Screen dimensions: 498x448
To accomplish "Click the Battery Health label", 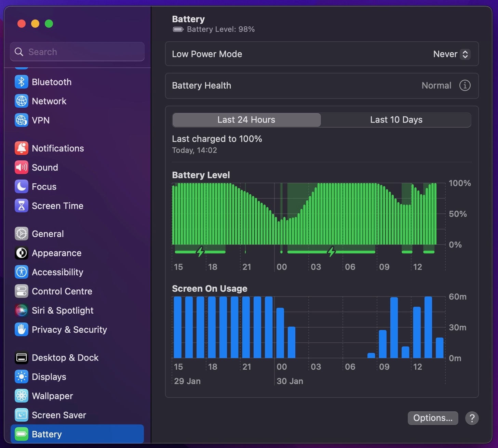I will (x=202, y=85).
